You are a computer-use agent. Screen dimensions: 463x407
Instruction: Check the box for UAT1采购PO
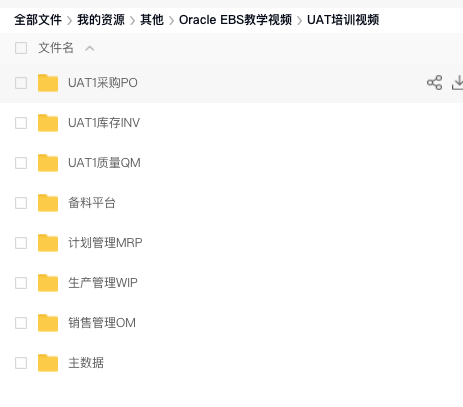21,83
